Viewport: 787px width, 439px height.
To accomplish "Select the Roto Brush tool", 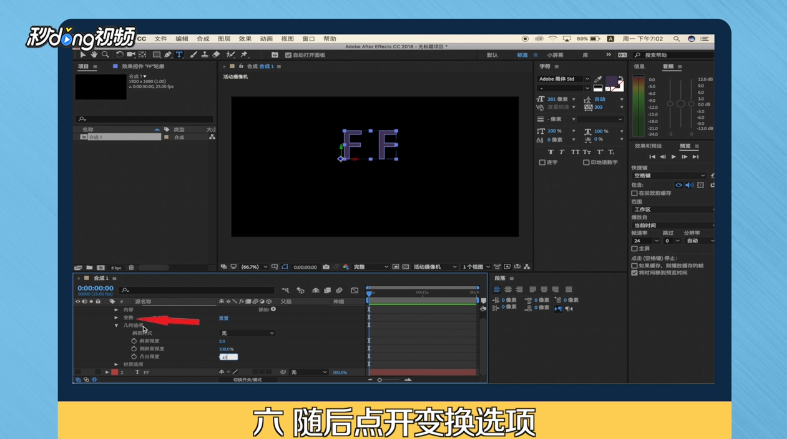I will point(230,54).
